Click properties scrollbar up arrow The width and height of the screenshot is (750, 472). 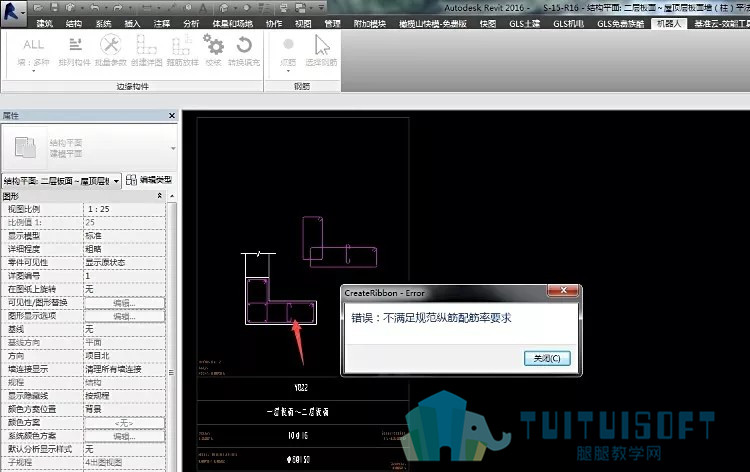click(x=172, y=196)
